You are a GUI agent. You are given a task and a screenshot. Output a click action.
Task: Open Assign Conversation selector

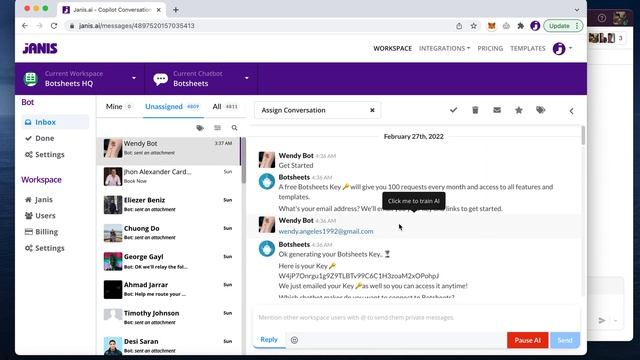click(x=317, y=110)
